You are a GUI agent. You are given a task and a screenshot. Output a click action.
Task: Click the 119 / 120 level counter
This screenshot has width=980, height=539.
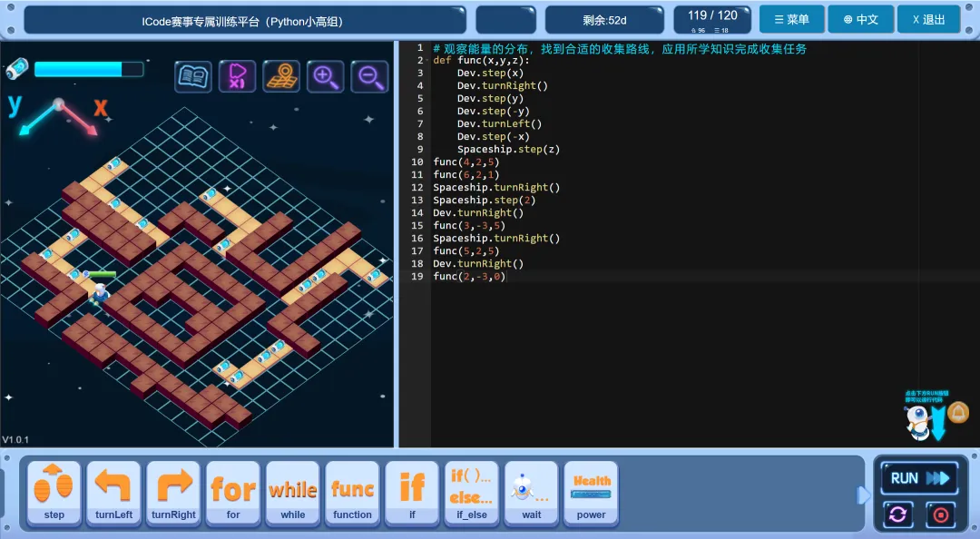coord(712,20)
